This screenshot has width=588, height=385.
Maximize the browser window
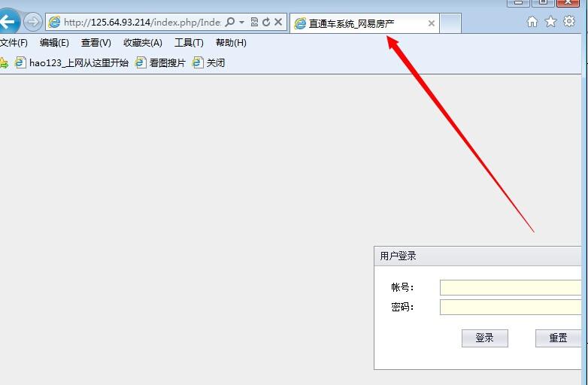coord(543,2)
